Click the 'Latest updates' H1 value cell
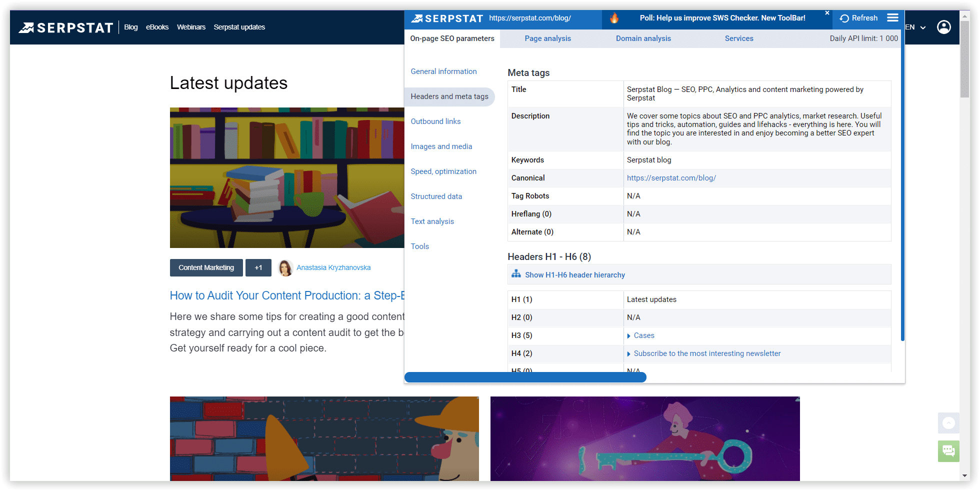The width and height of the screenshot is (980, 491). pyautogui.click(x=757, y=299)
